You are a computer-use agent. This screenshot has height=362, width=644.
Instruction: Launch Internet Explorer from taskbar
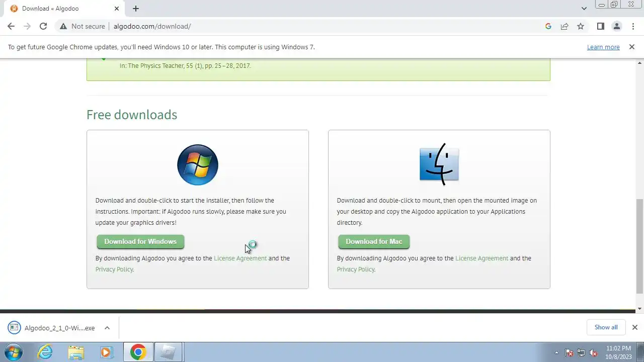(x=46, y=352)
